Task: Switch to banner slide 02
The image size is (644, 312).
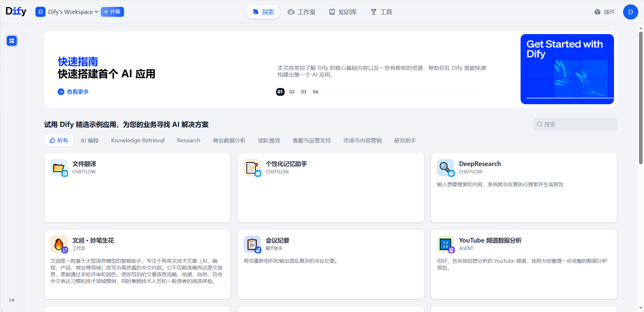Action: click(292, 92)
